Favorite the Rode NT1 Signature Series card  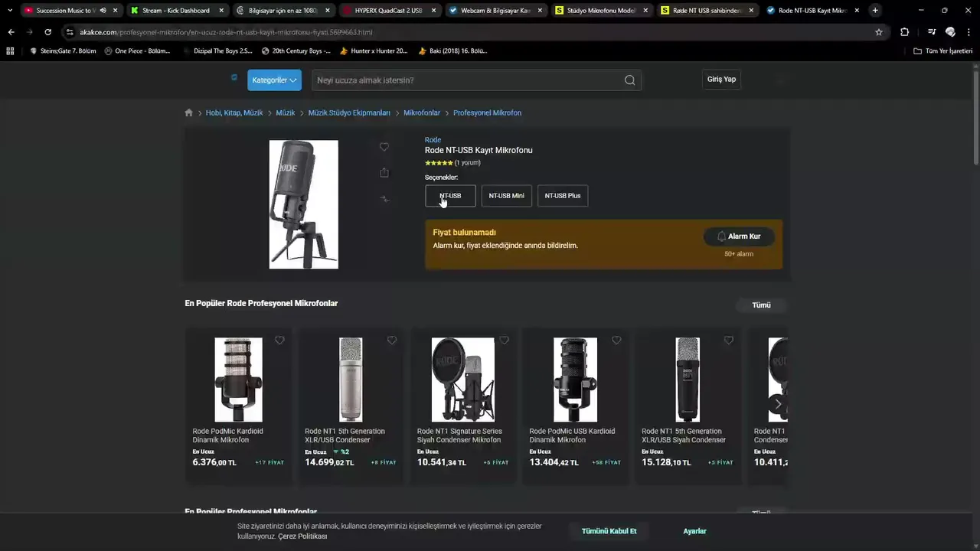click(504, 341)
